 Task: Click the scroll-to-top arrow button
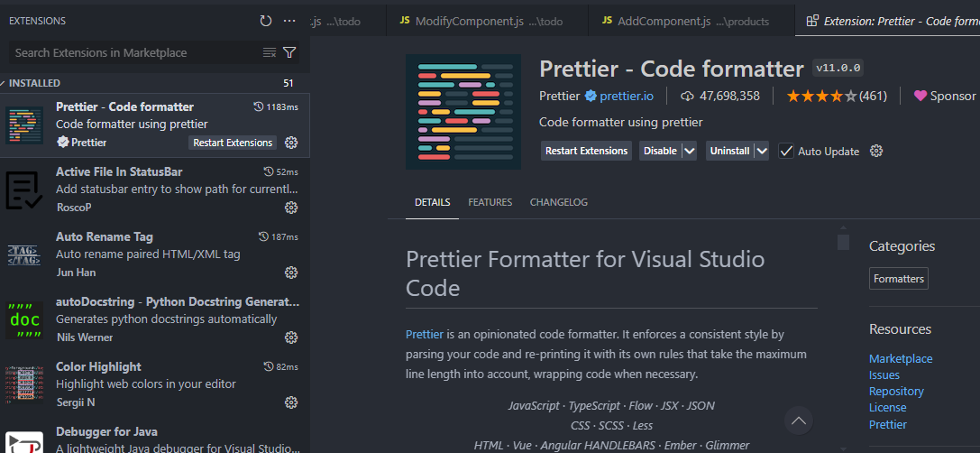[799, 421]
